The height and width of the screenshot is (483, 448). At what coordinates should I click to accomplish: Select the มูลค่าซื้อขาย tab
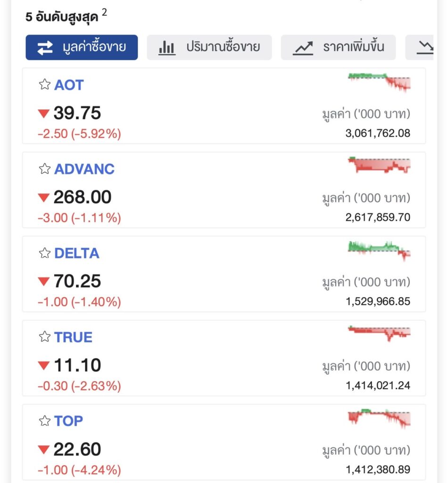[82, 48]
